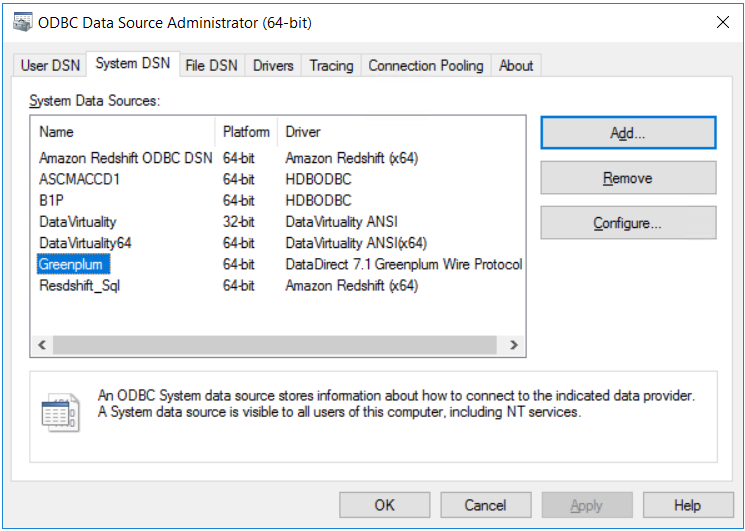
Task: Click DataVirtuality ANSI(x64) driver cell
Action: [356, 243]
